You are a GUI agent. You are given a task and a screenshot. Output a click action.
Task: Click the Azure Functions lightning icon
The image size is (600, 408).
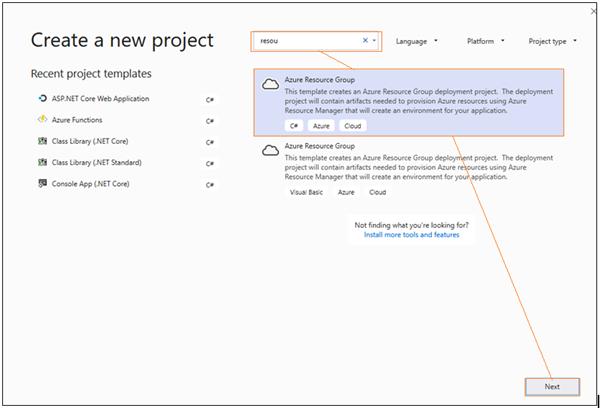(41, 119)
